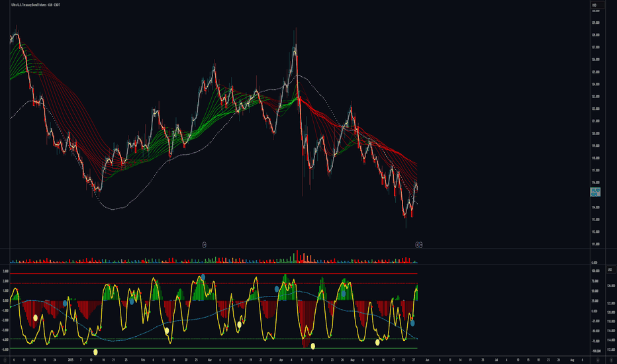Click the Mar label on the time axis

(x=209, y=359)
